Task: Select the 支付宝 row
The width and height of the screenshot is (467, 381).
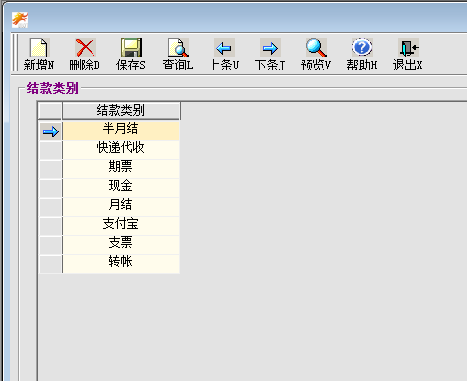Action: (121, 226)
